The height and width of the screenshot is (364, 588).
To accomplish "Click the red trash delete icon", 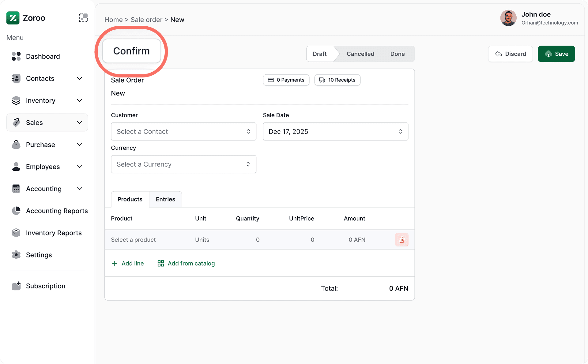I will (401, 240).
